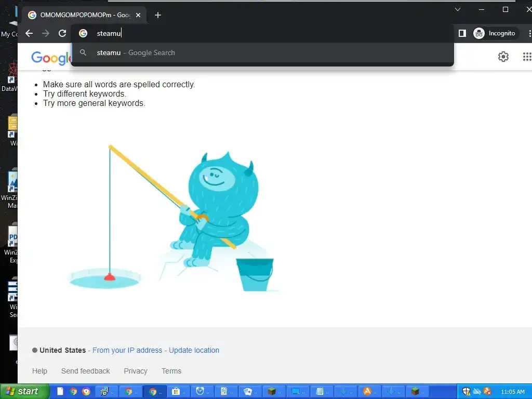Open the Google apps grid
Image resolution: width=532 pixels, height=399 pixels.
(x=527, y=57)
